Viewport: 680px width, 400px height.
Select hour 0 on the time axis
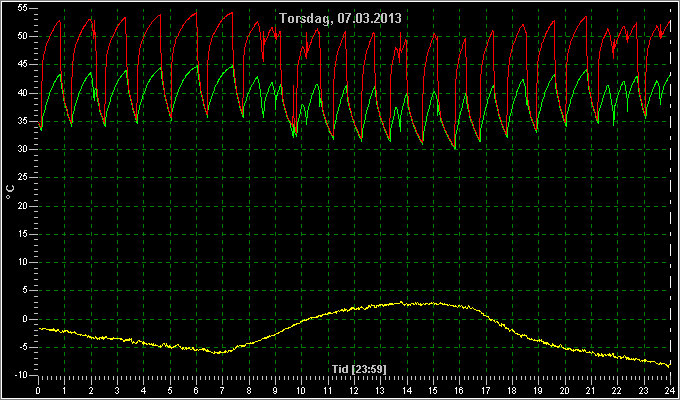(38, 391)
